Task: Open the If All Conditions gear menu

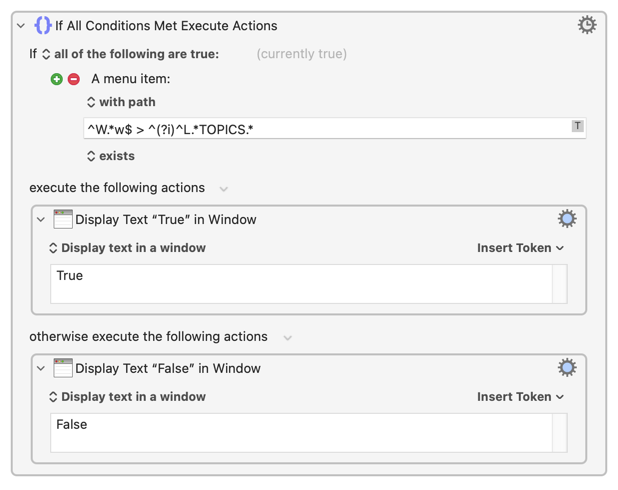Action: pyautogui.click(x=587, y=25)
